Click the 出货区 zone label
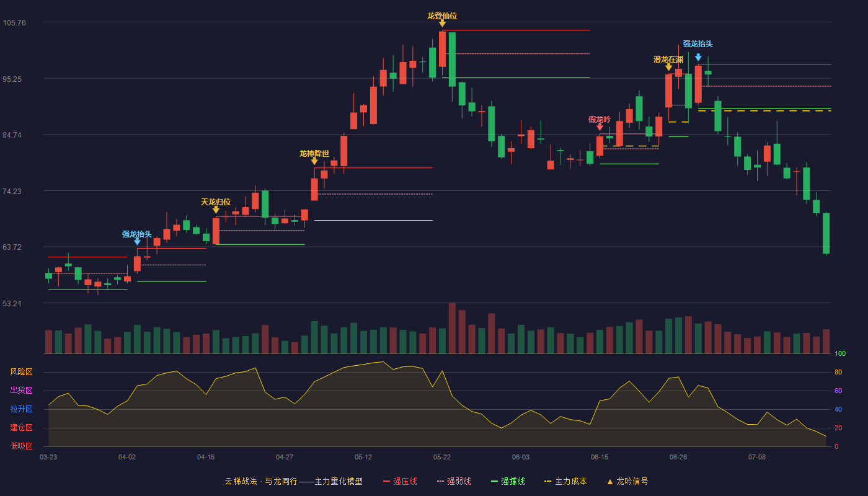Image resolution: width=868 pixels, height=496 pixels. tap(21, 391)
